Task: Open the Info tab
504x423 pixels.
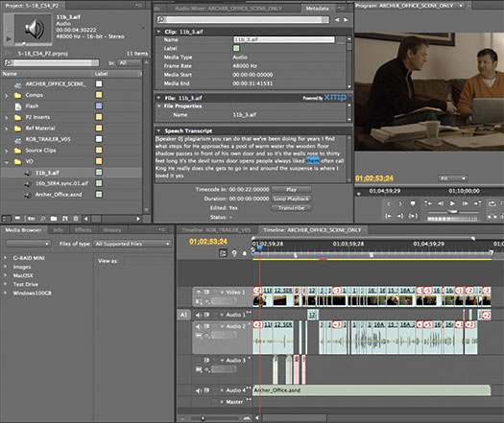Action: pos(59,230)
